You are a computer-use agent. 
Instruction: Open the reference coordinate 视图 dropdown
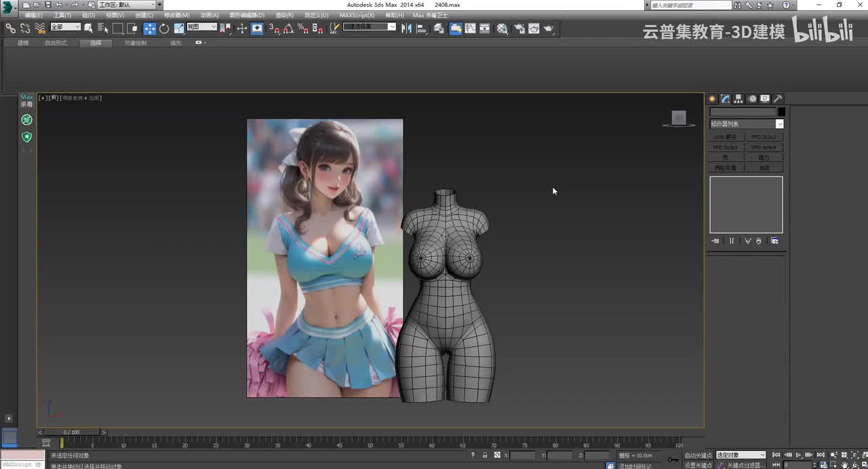tap(201, 27)
